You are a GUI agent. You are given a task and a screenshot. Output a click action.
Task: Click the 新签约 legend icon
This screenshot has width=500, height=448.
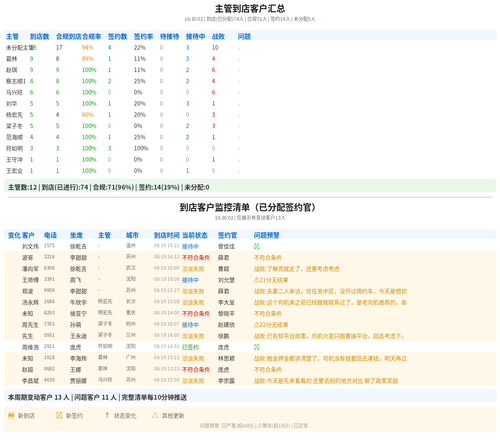click(x=59, y=415)
